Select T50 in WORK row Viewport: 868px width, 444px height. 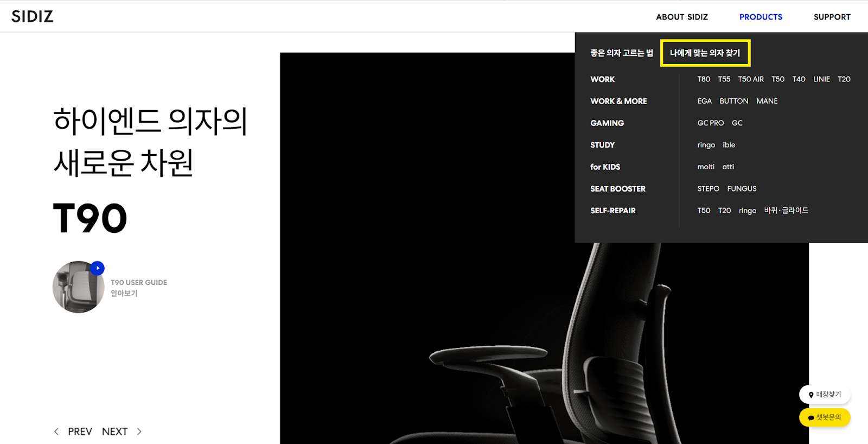click(778, 79)
